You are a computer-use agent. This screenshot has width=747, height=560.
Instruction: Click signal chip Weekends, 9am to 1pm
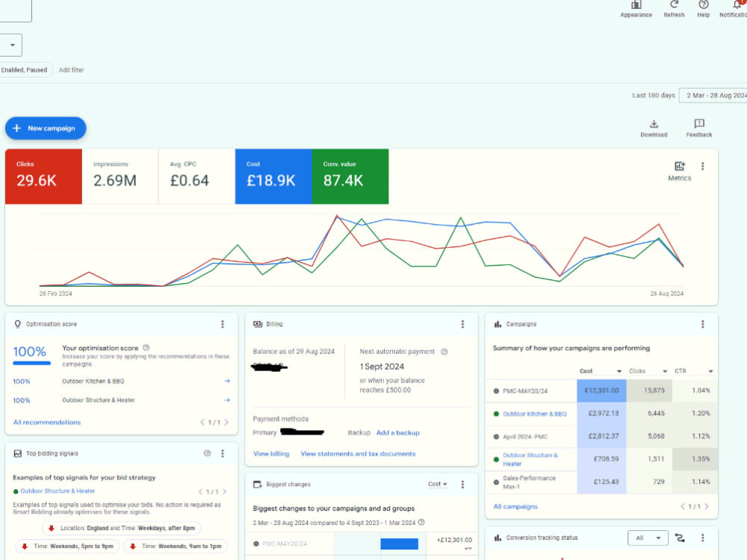point(176,547)
